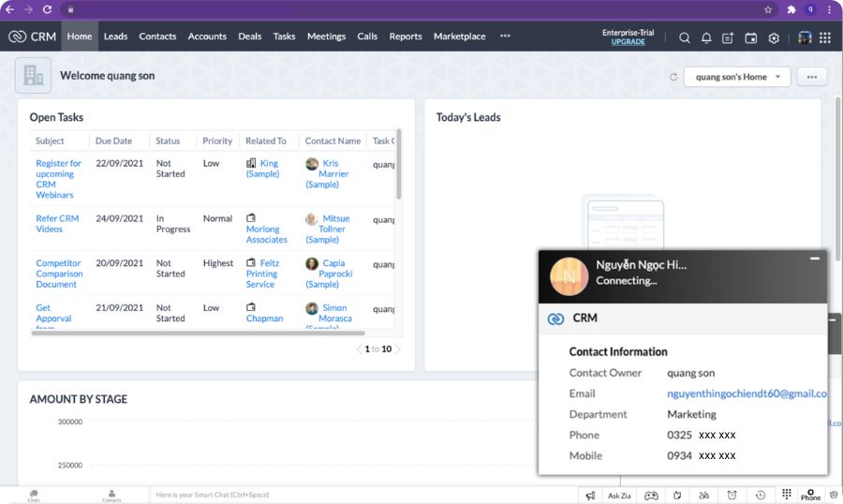
Task: Open the Deals tab
Action: [250, 37]
